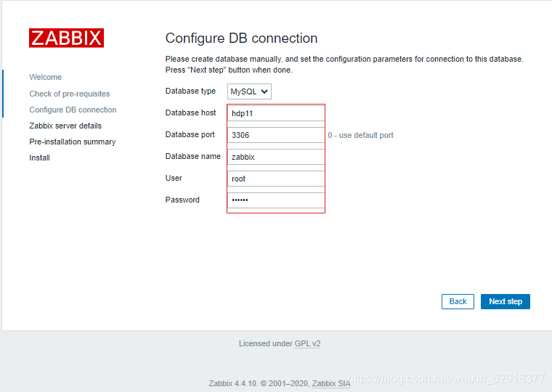The width and height of the screenshot is (552, 392).
Task: Click the Database host label
Action: [190, 113]
